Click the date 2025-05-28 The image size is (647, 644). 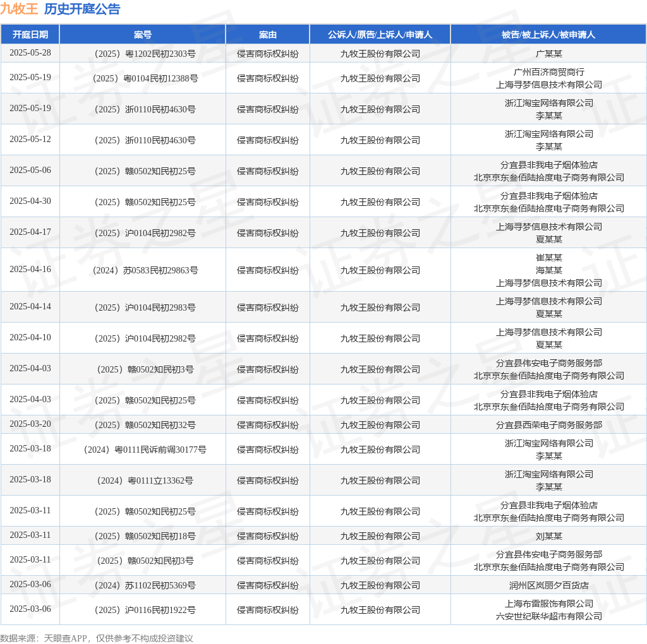(x=30, y=53)
